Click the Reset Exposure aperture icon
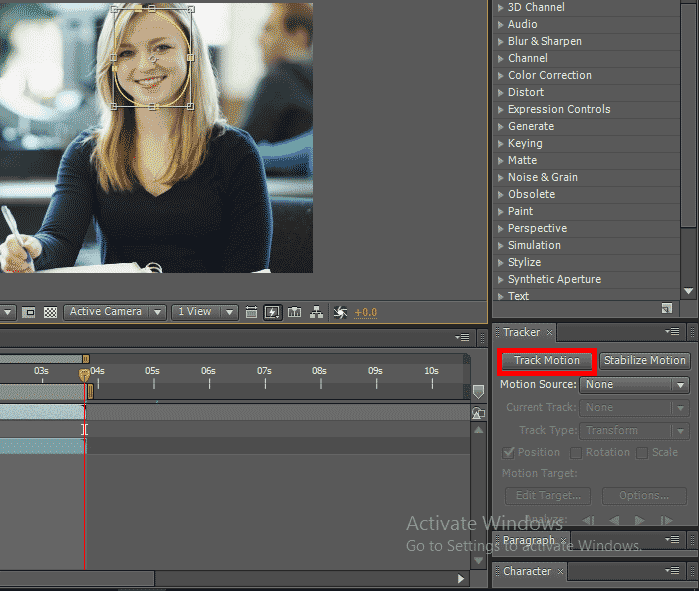Screen dimensions: 699x591 tap(340, 312)
